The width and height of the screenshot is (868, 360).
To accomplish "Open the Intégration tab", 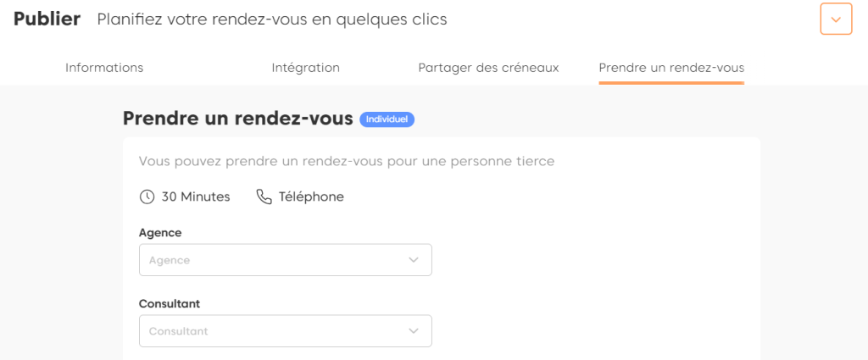I will 305,68.
